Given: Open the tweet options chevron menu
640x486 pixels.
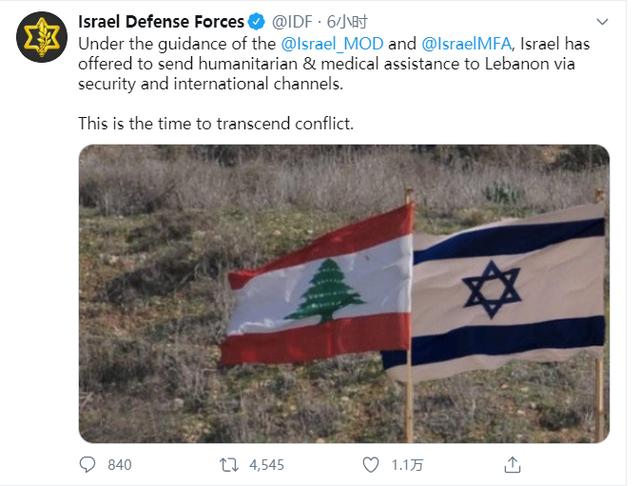Looking at the screenshot, I should click(x=602, y=21).
